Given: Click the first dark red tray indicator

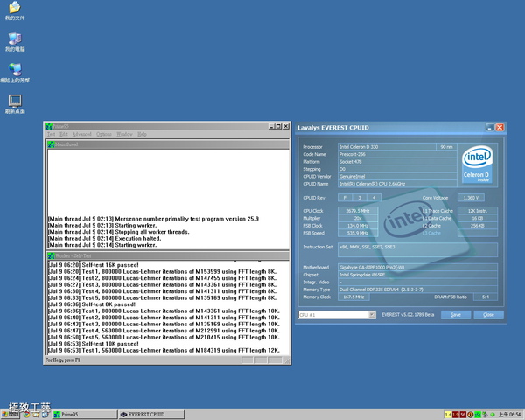Looking at the screenshot, I should (455, 415).
